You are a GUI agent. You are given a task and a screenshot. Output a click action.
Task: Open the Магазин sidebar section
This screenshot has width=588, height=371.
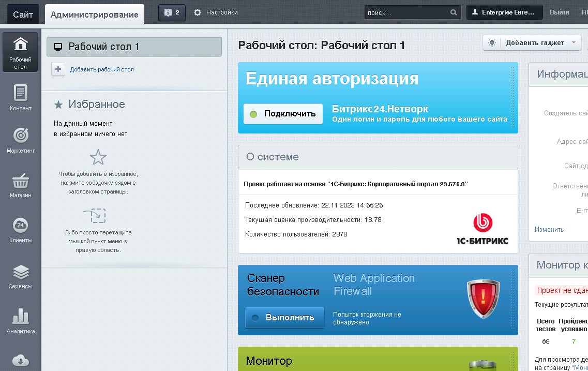pos(20,185)
